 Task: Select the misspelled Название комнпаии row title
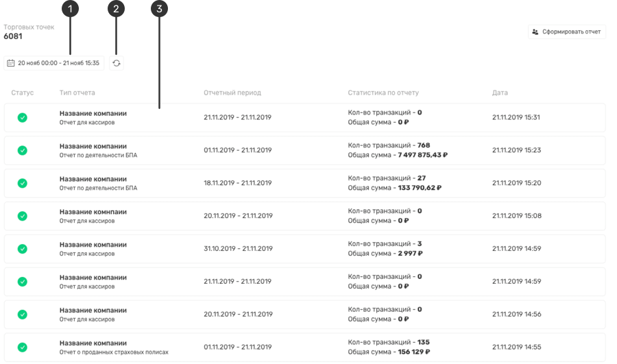coord(93,212)
